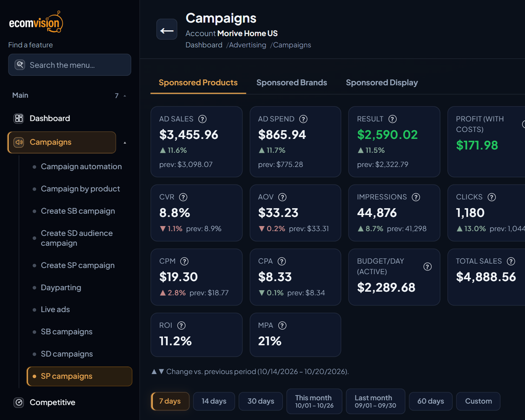Select the 30 days range button
Image resolution: width=525 pixels, height=420 pixels.
261,401
